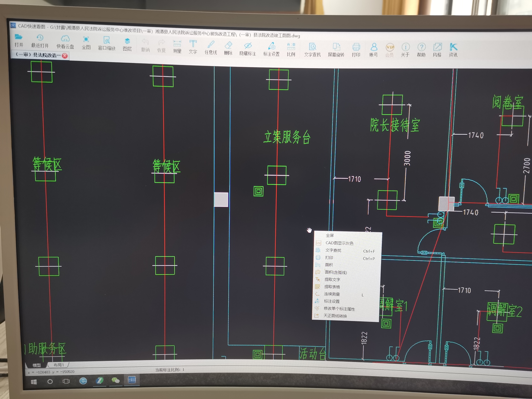Screen dimensions: 532x399
Task: Close the 县法院改造 drawing tab
Action: pos(65,56)
